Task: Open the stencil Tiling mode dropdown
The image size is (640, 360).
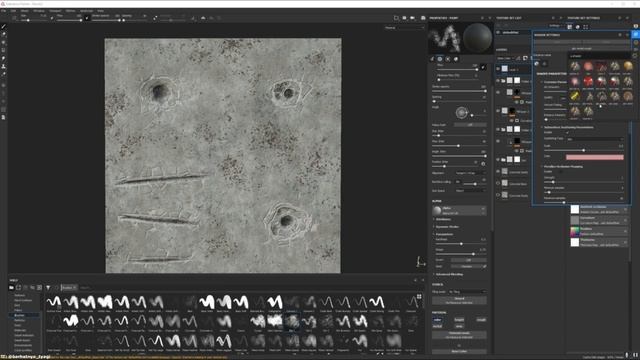Action: 467,292
